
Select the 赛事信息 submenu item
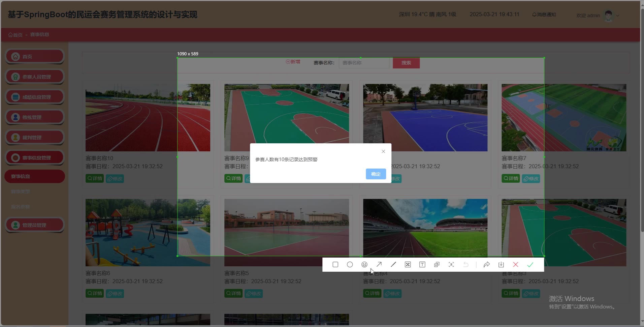[x=34, y=176]
